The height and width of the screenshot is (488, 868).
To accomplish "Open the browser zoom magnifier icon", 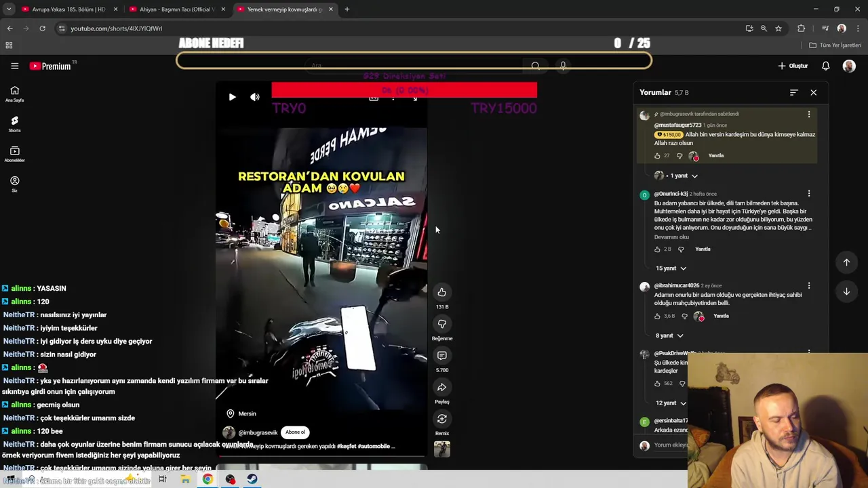I will click(764, 28).
